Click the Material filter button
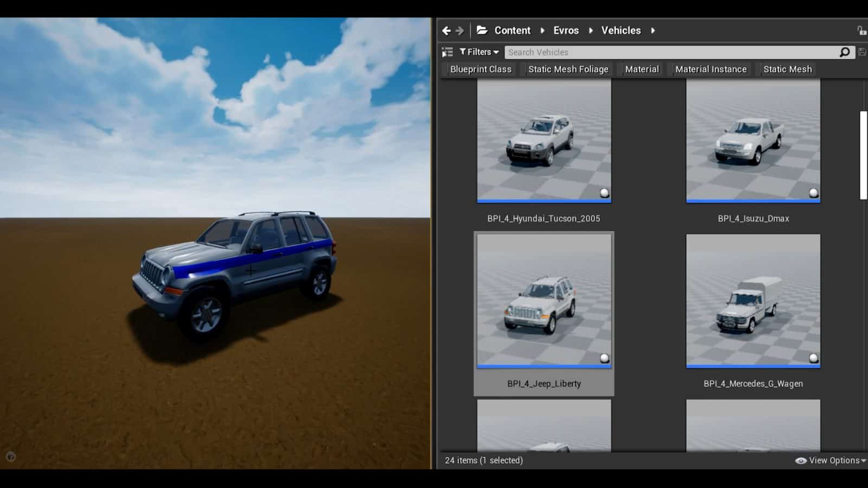 [x=641, y=69]
